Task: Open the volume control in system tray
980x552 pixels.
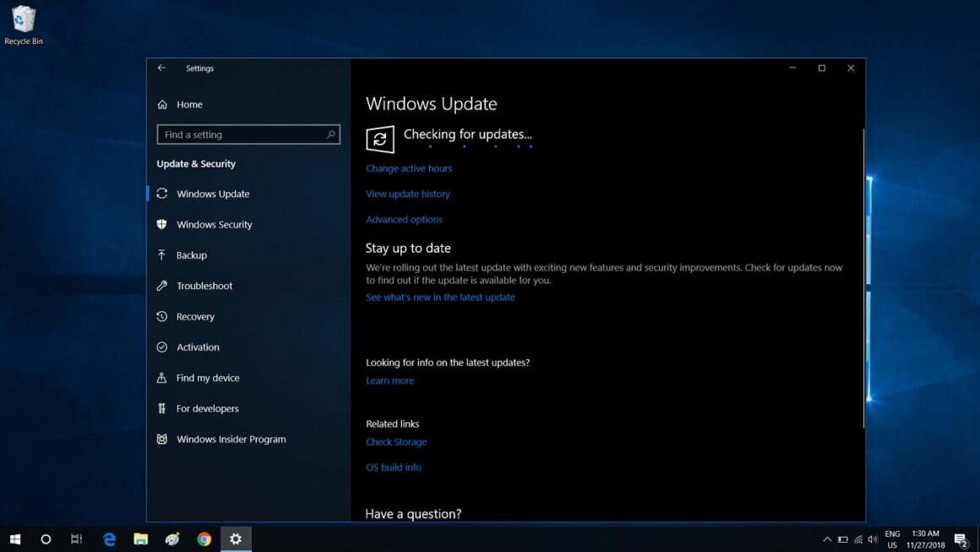Action: pos(874,538)
